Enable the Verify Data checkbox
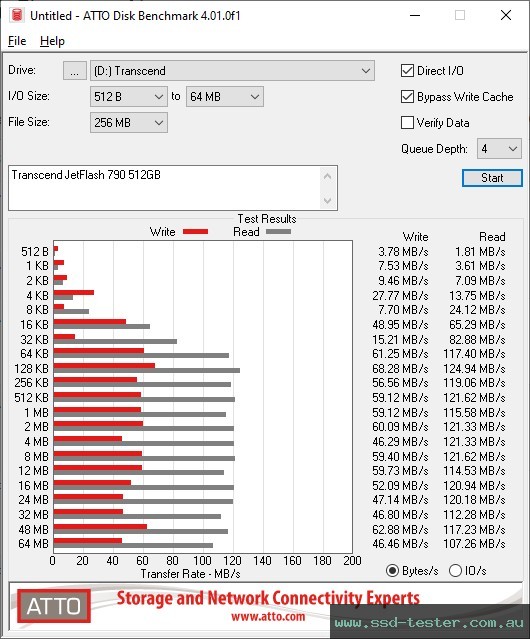This screenshot has width=530, height=639. [x=407, y=123]
